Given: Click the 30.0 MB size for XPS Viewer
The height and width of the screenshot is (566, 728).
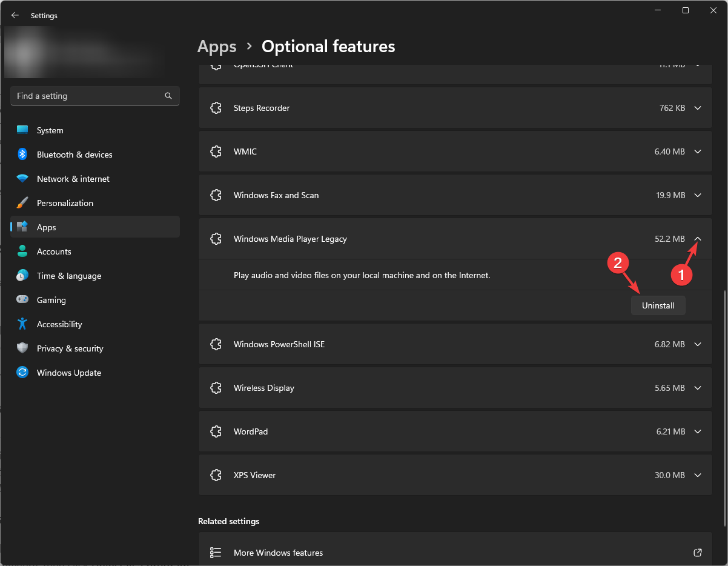Looking at the screenshot, I should pyautogui.click(x=670, y=475).
